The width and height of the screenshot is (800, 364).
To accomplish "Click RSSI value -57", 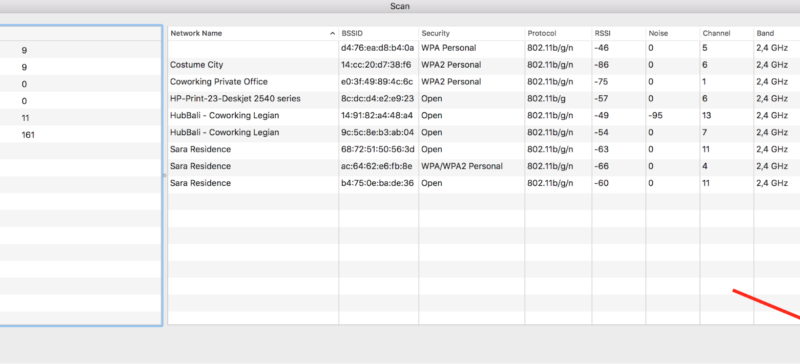I will 602,99.
